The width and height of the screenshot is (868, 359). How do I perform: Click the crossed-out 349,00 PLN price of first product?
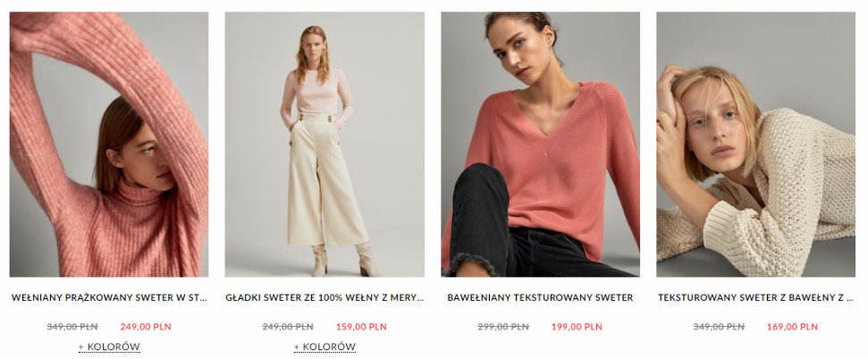coord(72,327)
